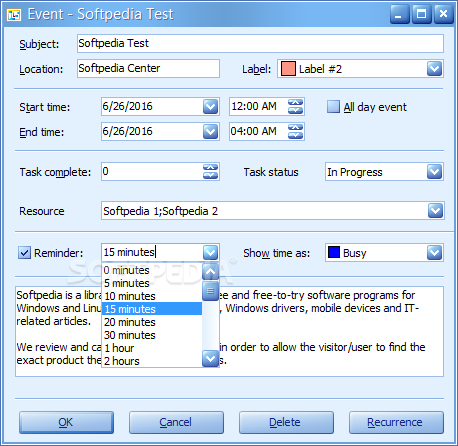Viewport: 458px width, 446px height.
Task: Click the event window title bar icon
Action: pyautogui.click(x=14, y=14)
